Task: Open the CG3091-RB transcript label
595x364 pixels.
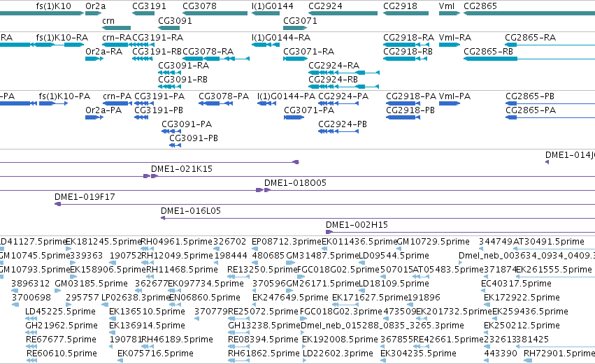Action: [x=183, y=80]
